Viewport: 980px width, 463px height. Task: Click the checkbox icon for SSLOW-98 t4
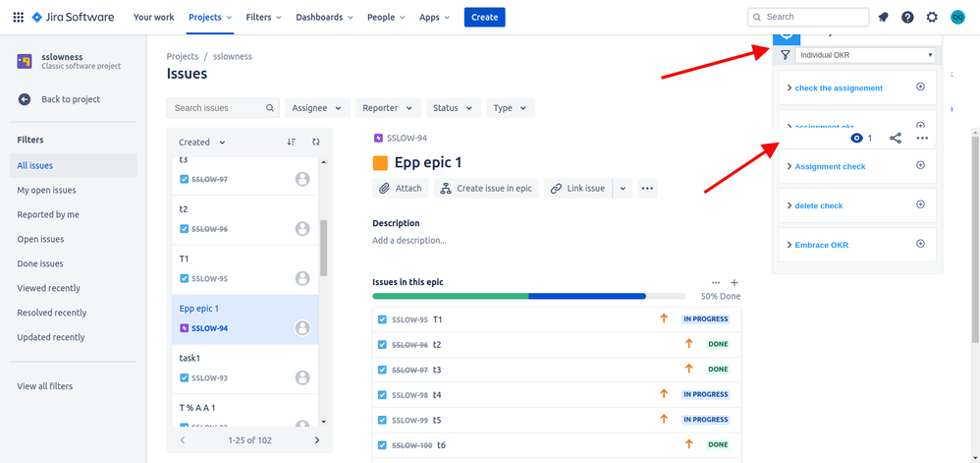(x=383, y=395)
